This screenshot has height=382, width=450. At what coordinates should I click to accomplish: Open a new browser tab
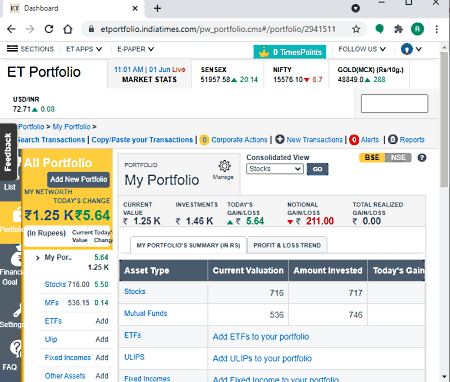pos(157,8)
